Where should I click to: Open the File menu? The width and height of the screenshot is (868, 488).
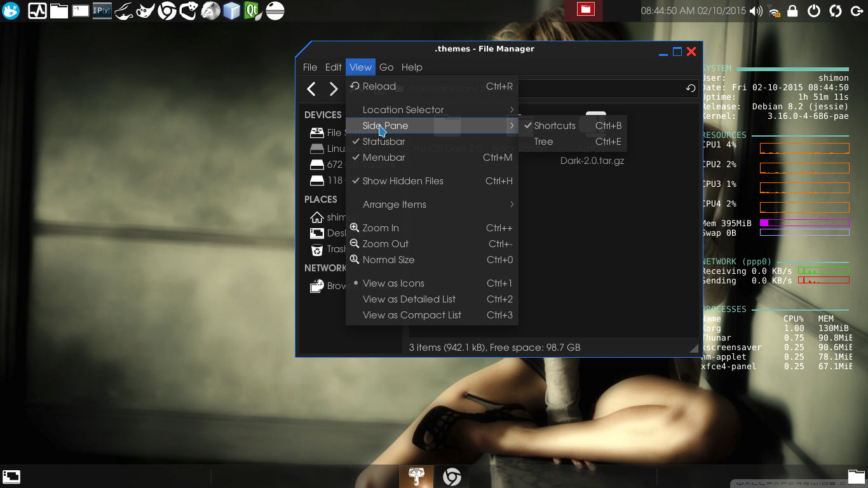(x=310, y=67)
